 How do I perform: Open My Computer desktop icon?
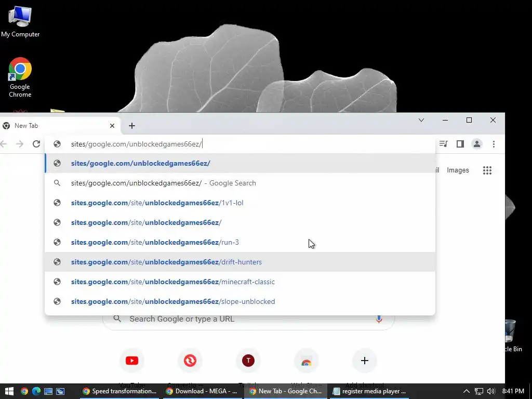pos(20,21)
